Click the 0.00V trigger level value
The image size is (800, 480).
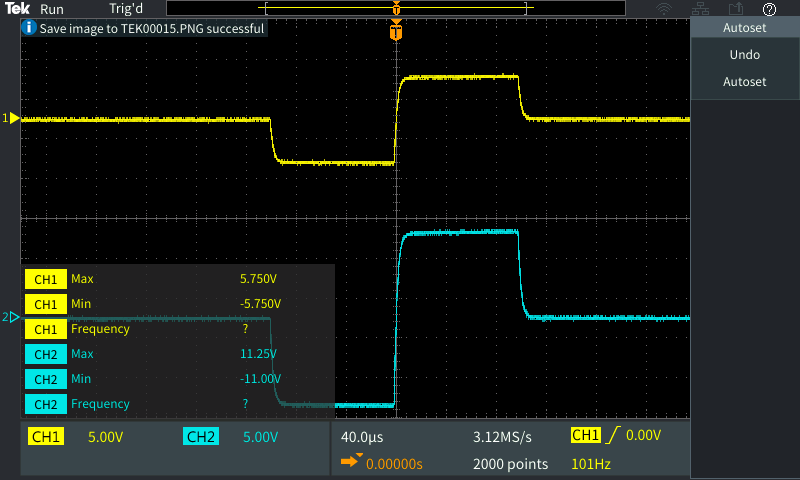point(643,435)
